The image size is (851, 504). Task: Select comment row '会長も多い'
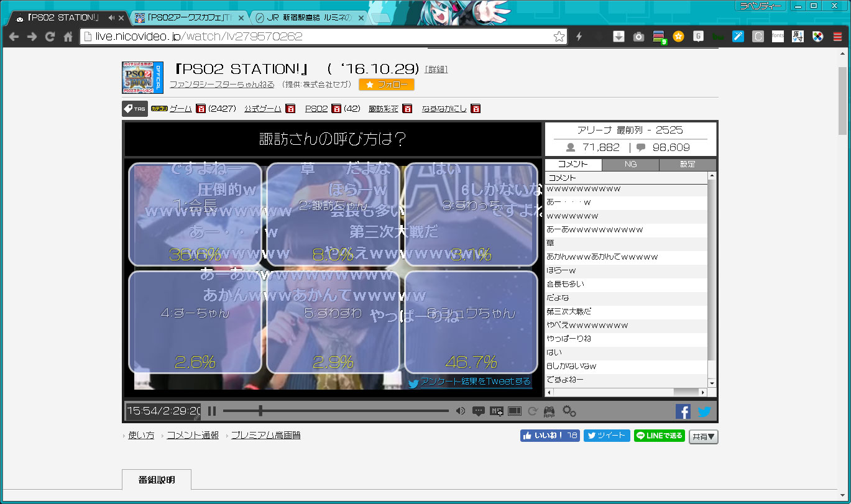click(x=626, y=284)
